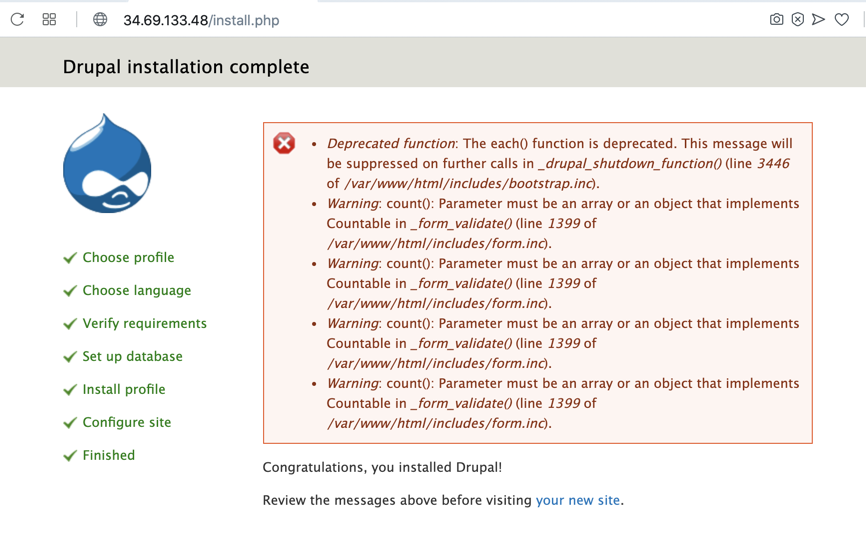Image resolution: width=866 pixels, height=533 pixels.
Task: Click the address bar showing 34.69.133.48/install.php
Action: point(201,20)
